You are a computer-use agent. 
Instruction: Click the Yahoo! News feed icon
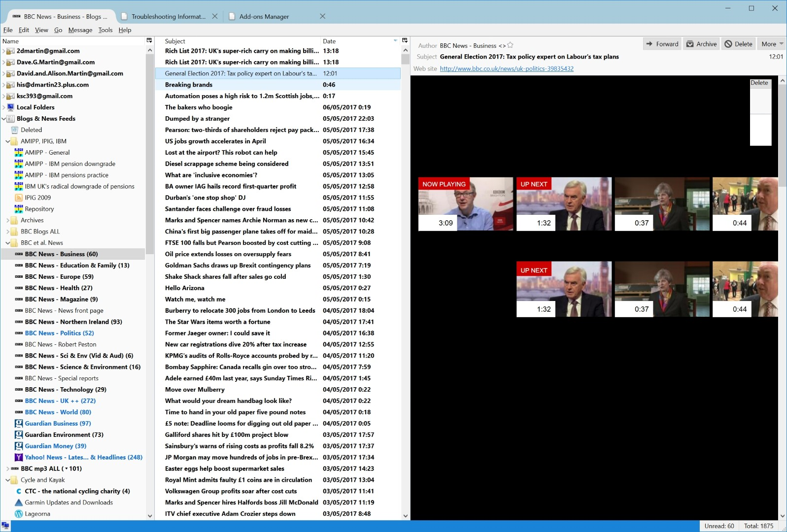(x=19, y=457)
